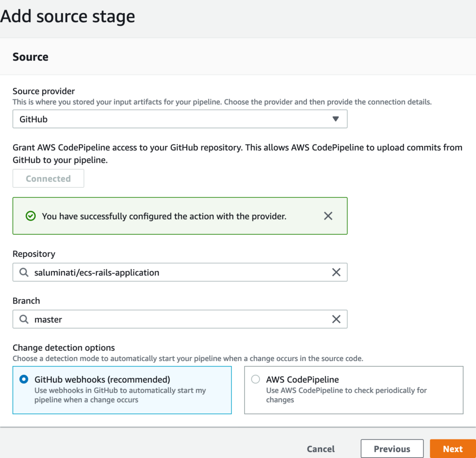476x458 pixels.
Task: Click the Branch field showing master
Action: (x=177, y=320)
